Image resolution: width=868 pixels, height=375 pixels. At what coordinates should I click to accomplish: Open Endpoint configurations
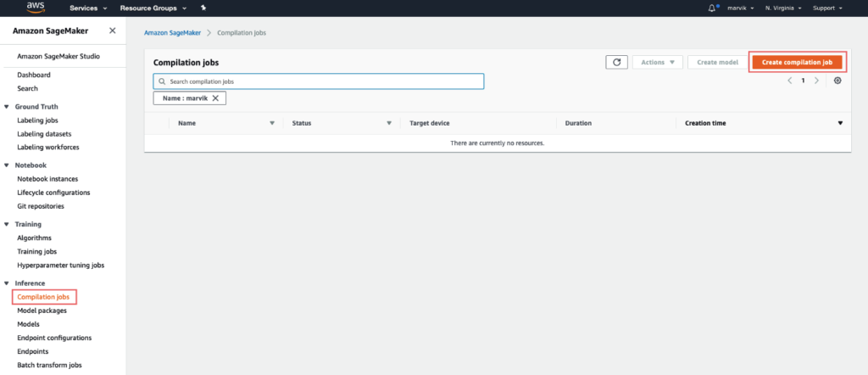point(54,338)
